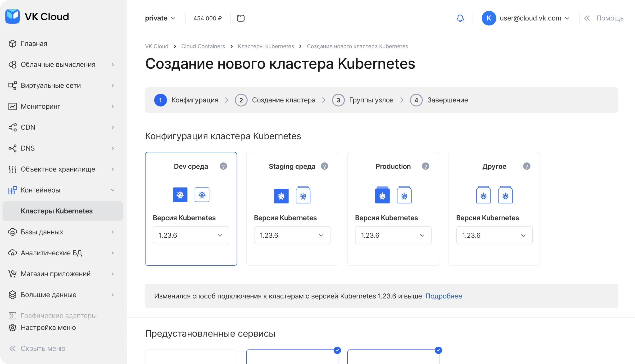Click the solid blue Production Kubernetes icon
Viewport: 635px width, 364px height.
(x=382, y=195)
